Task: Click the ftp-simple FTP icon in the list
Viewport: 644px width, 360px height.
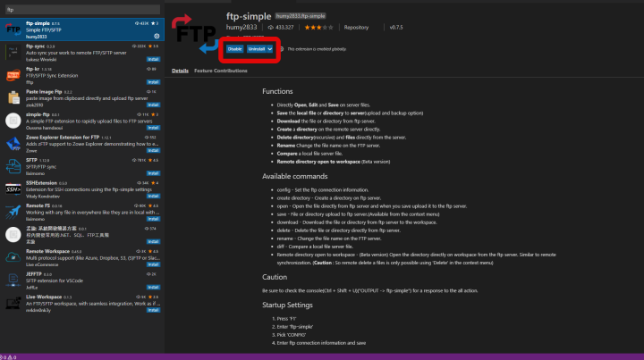Action: [x=13, y=29]
